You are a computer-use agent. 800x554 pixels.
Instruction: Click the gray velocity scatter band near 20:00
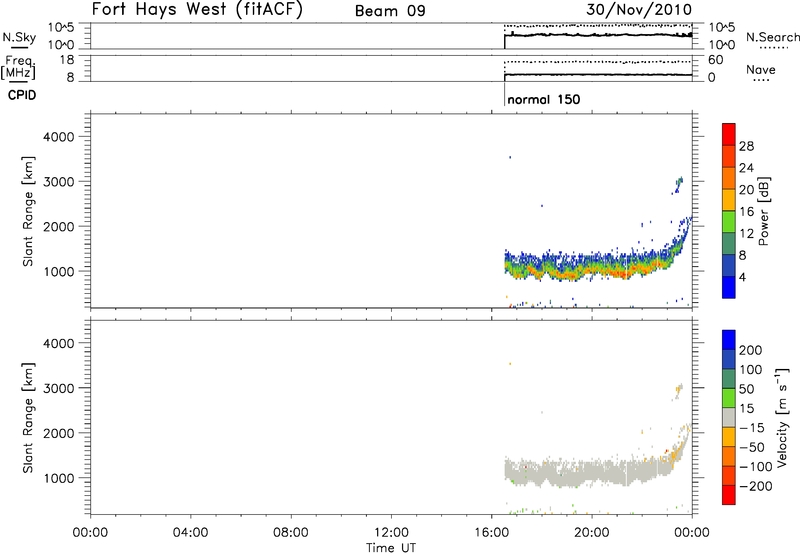point(592,473)
